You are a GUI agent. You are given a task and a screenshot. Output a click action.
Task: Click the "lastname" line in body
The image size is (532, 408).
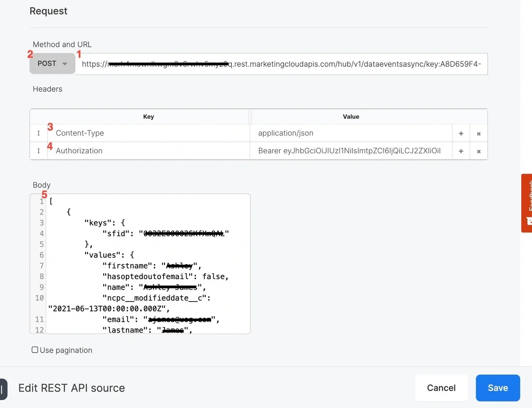coord(148,330)
